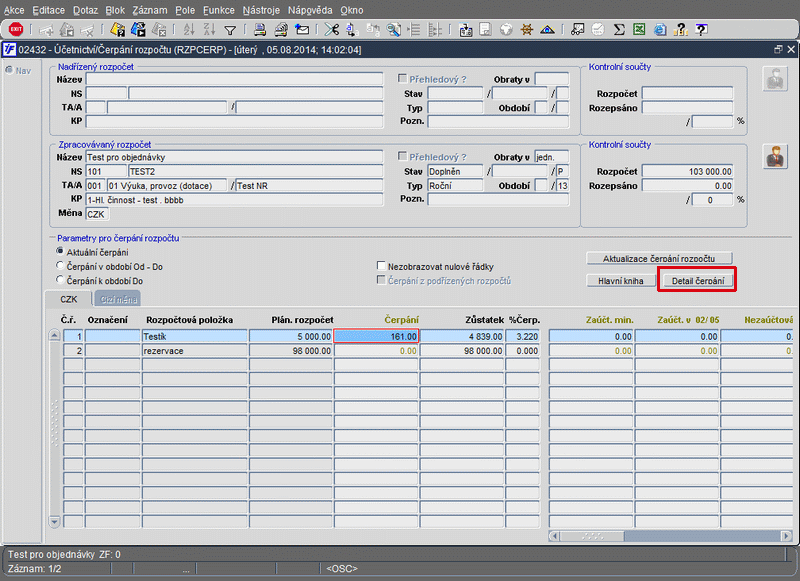This screenshot has height=581, width=800.
Task: Click 'Aktualizace čerpání rozpočtu' button
Action: pos(659,258)
